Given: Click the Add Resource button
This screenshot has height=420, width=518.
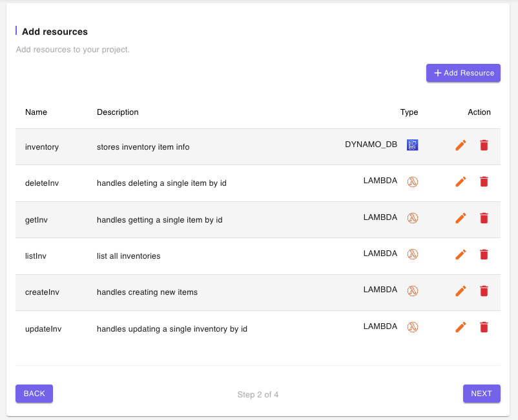Looking at the screenshot, I should [463, 73].
